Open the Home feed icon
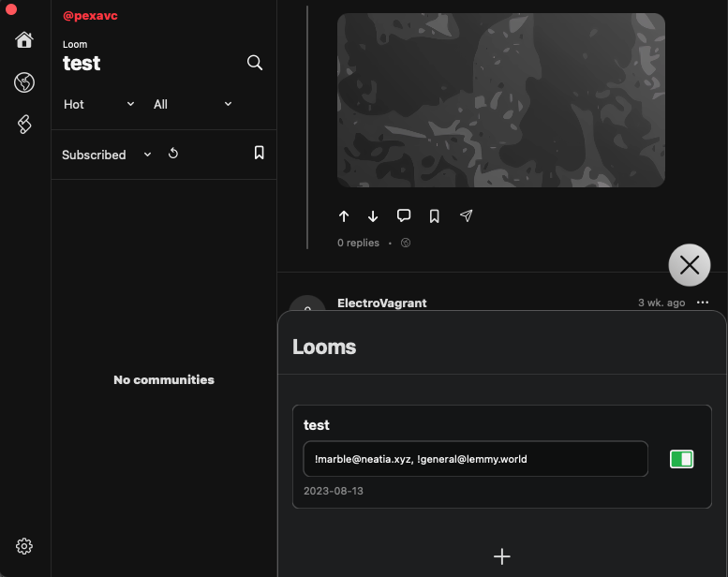 24,40
